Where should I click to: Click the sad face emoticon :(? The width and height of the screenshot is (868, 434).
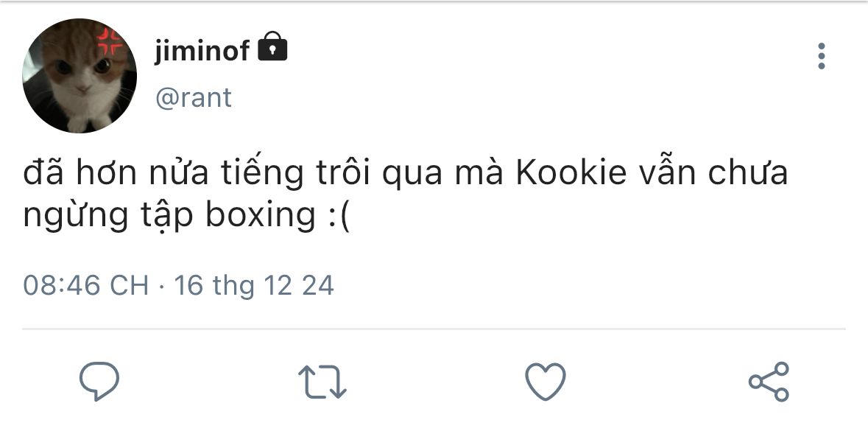click(x=339, y=216)
